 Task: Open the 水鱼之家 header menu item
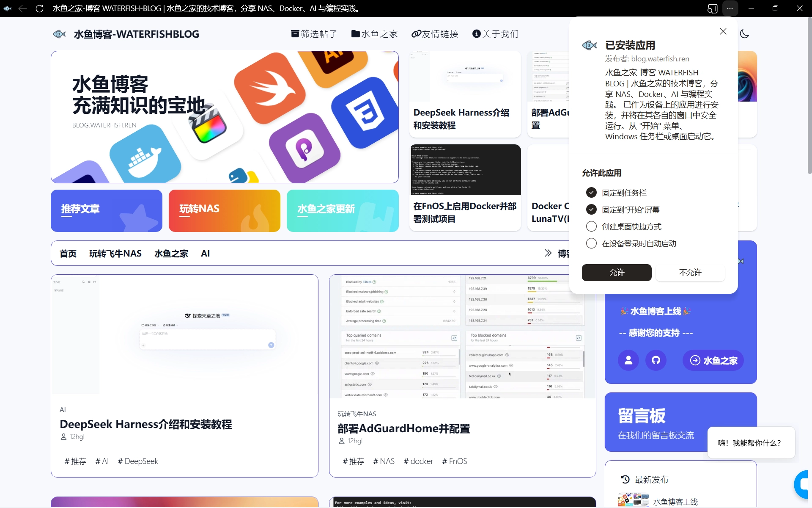(374, 34)
